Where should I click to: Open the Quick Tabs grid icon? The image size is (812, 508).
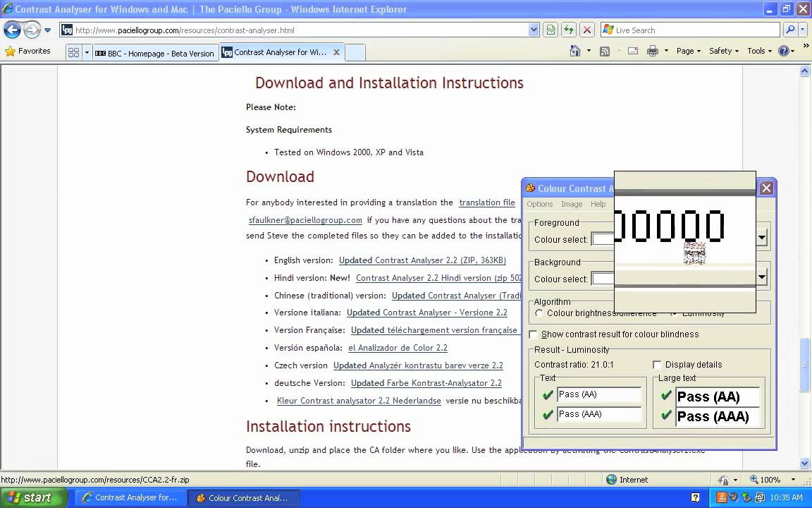point(73,52)
